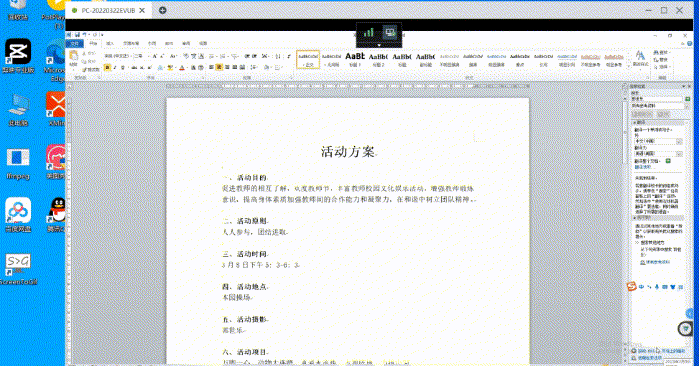Open the borders dropdown in the paragraph group
The height and width of the screenshot is (366, 699).
tap(278, 67)
